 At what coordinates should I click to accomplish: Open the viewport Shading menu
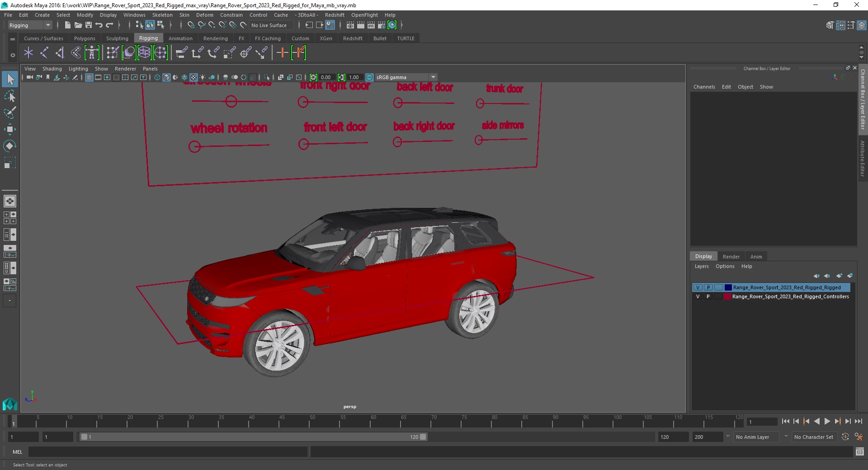[52, 69]
